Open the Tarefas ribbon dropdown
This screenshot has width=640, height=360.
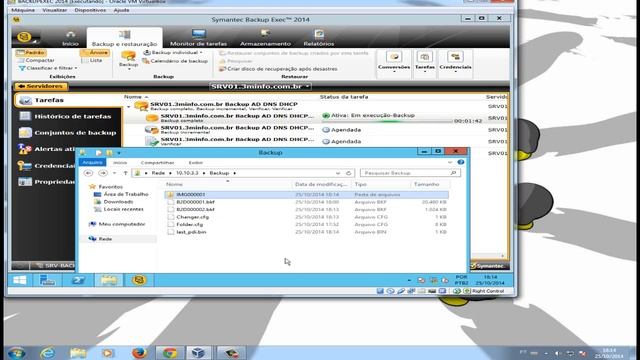[424, 62]
